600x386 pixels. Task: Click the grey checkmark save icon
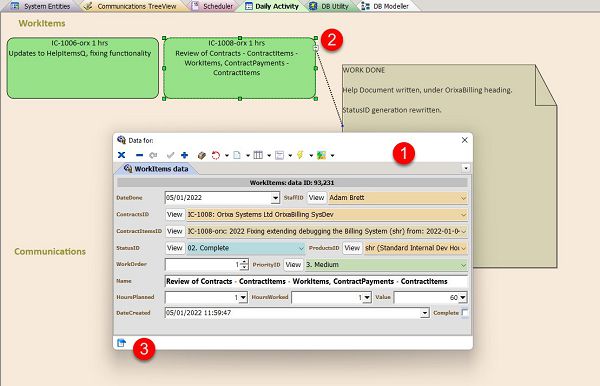170,155
